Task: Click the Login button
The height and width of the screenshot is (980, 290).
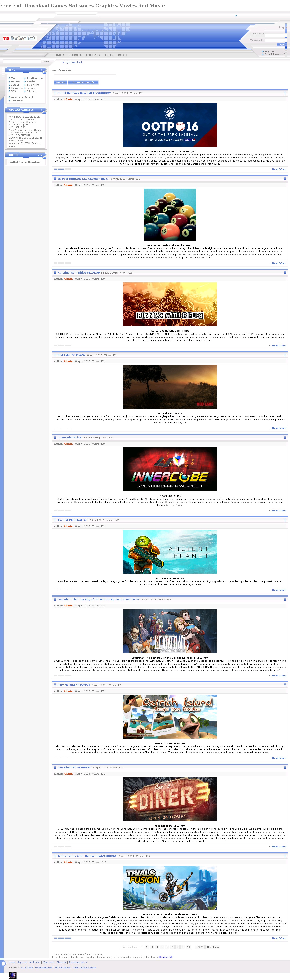Action: pos(281,45)
